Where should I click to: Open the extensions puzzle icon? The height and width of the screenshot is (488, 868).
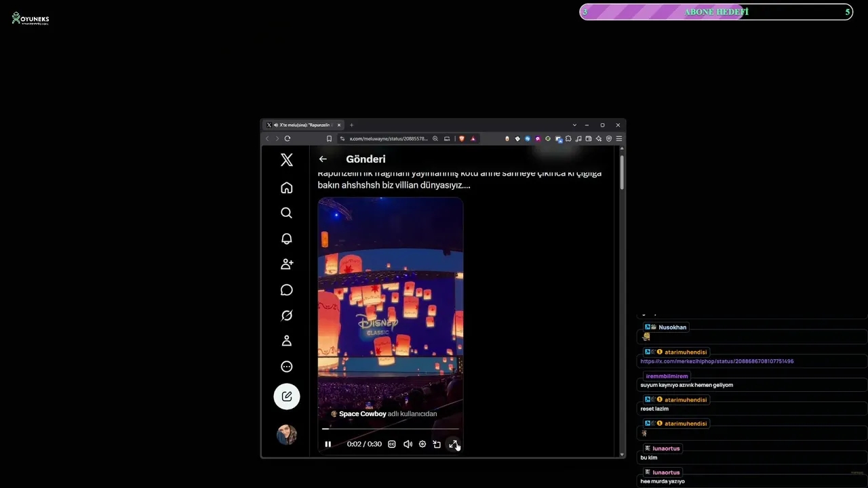click(568, 139)
